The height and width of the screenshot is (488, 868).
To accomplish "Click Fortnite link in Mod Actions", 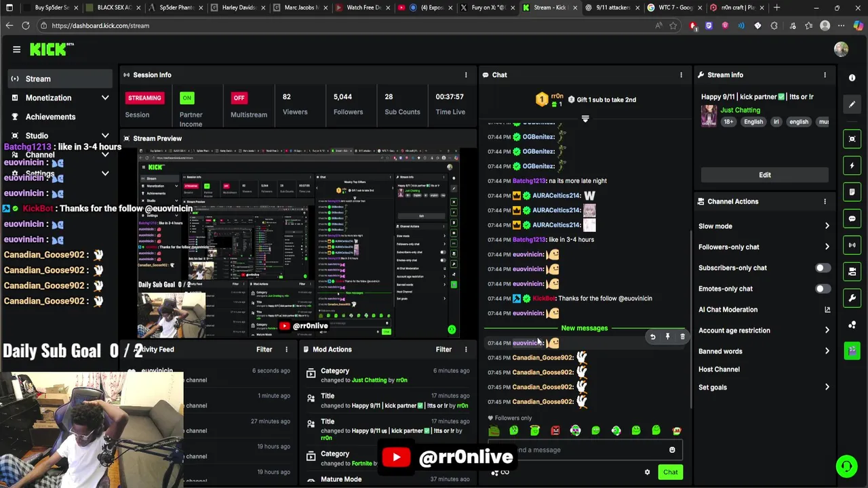I will coord(361,464).
